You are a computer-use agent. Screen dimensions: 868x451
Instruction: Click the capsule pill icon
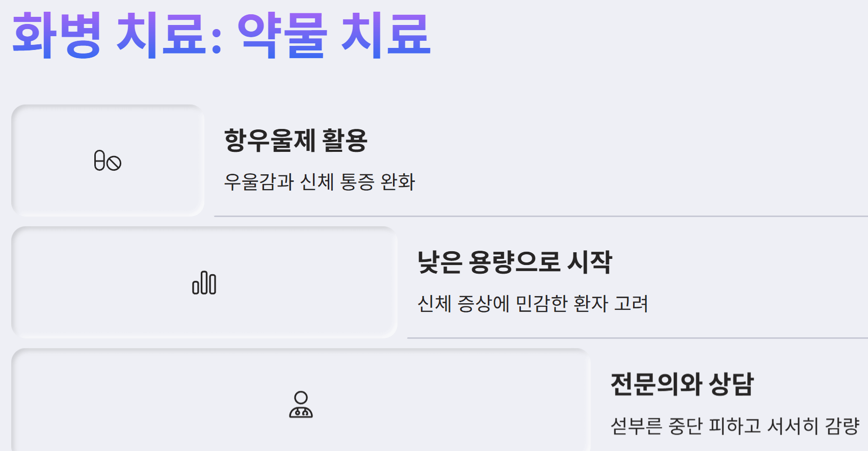tap(100, 161)
